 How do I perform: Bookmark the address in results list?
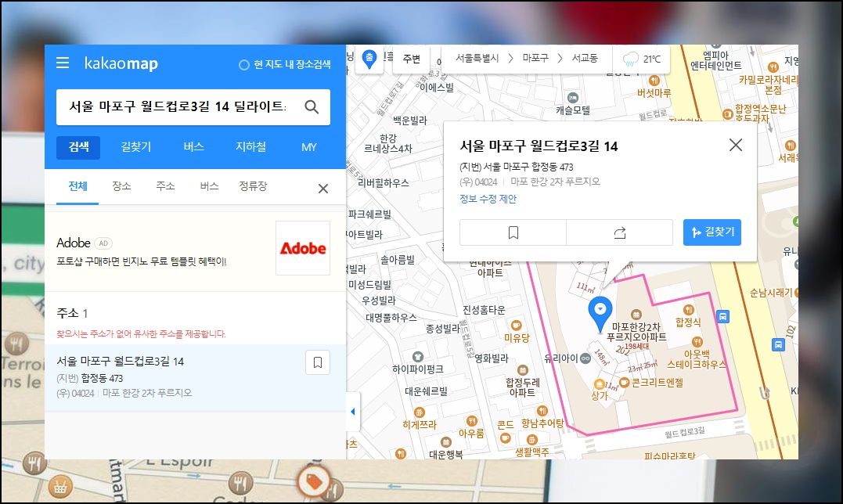318,362
